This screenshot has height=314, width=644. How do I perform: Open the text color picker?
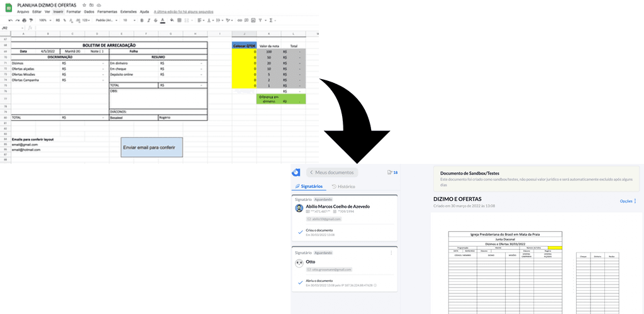pyautogui.click(x=163, y=20)
